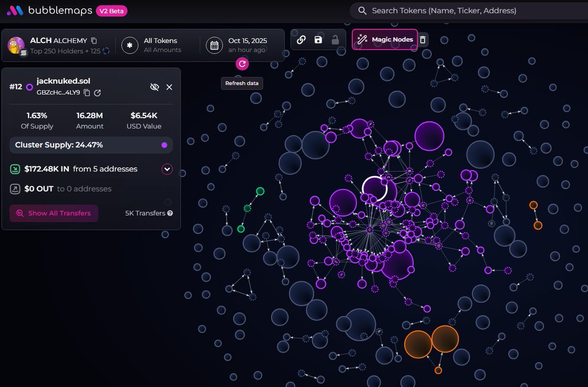This screenshot has width=588, height=387.
Task: Copy the GBZcHc...4LY9 address
Action: pos(87,92)
